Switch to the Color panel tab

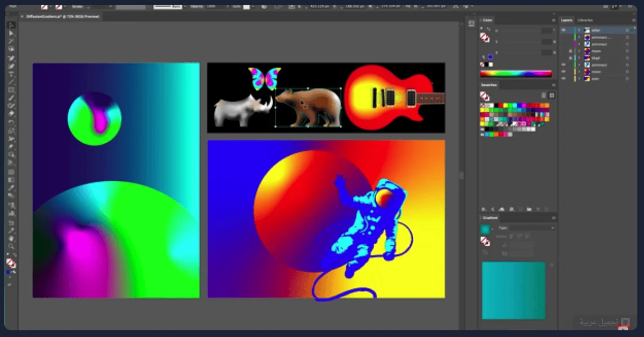tap(487, 20)
